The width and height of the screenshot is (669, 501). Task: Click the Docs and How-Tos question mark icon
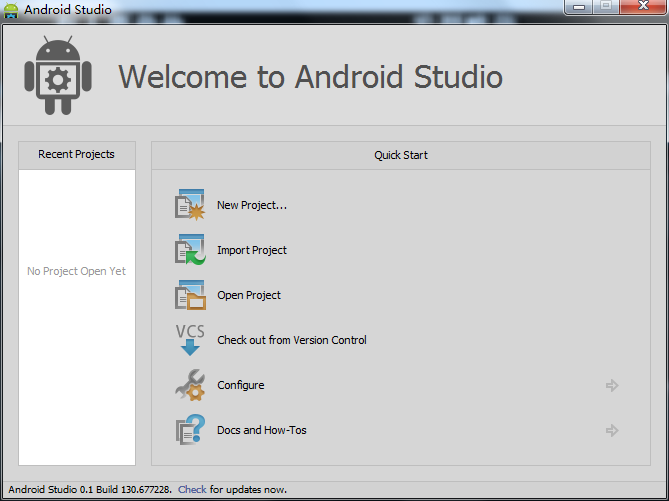click(x=190, y=430)
